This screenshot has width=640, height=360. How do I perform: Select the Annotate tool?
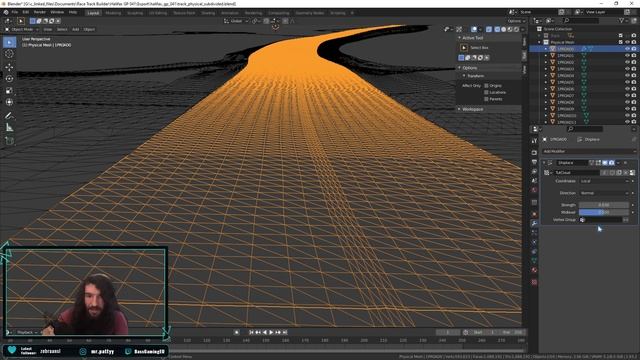coord(9,116)
